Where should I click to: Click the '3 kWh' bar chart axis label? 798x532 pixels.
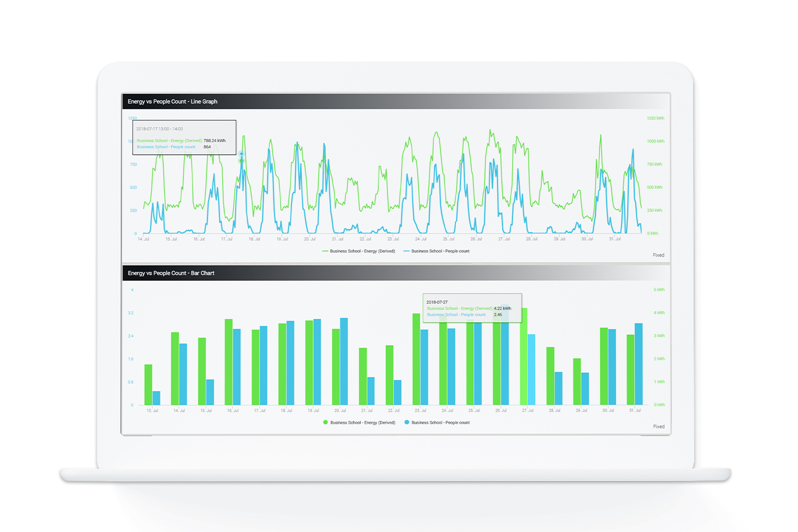(659, 336)
